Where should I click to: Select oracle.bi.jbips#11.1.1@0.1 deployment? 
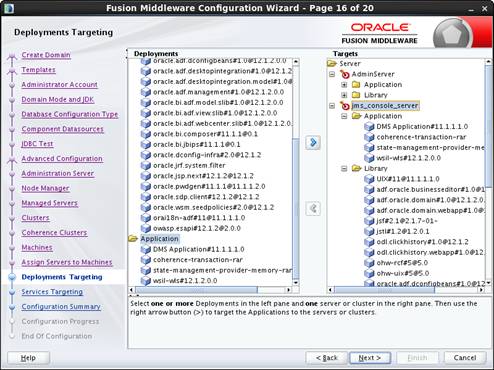[x=196, y=144]
